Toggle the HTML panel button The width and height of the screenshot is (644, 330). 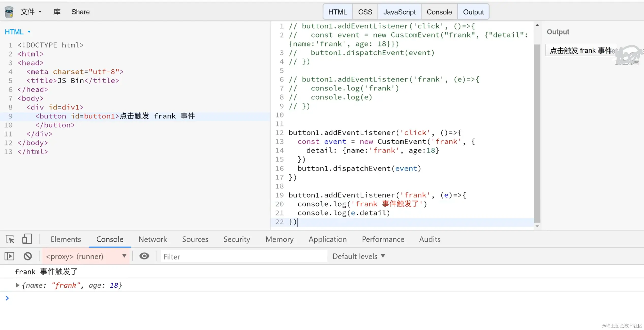(x=338, y=12)
